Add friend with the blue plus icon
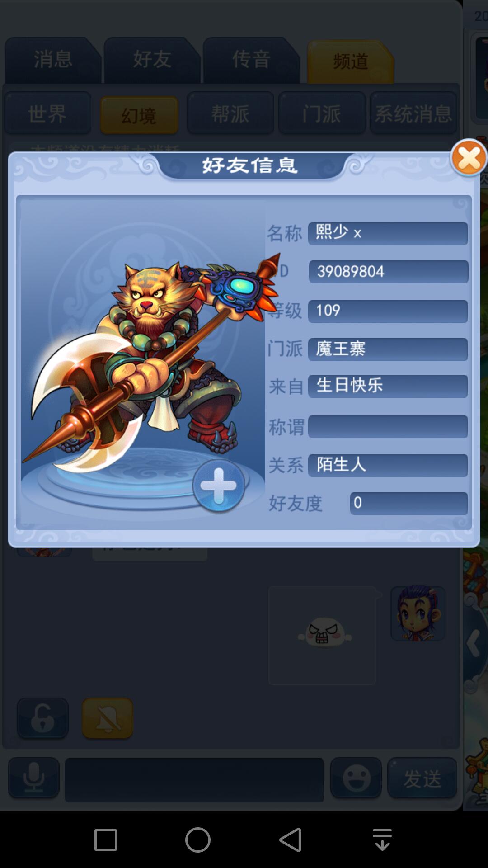 click(219, 486)
